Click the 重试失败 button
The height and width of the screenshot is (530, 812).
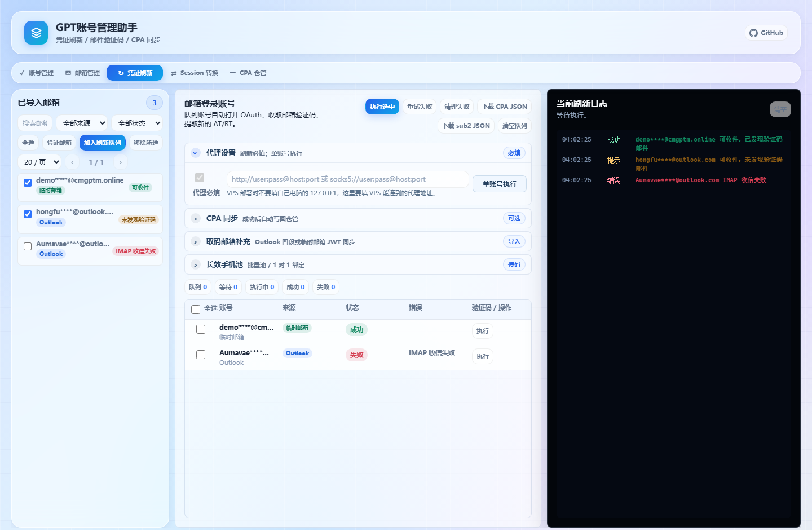pyautogui.click(x=420, y=107)
